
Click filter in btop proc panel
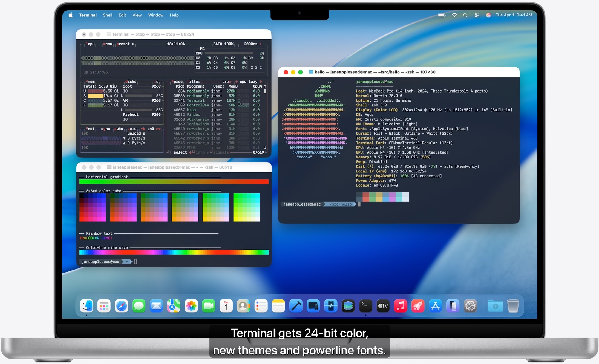[194, 82]
